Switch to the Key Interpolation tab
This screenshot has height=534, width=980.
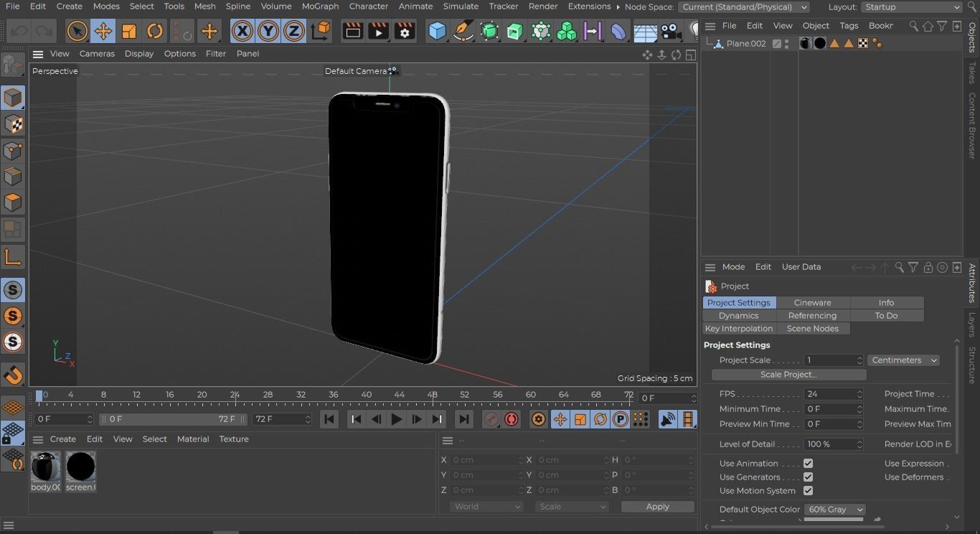[x=738, y=329]
